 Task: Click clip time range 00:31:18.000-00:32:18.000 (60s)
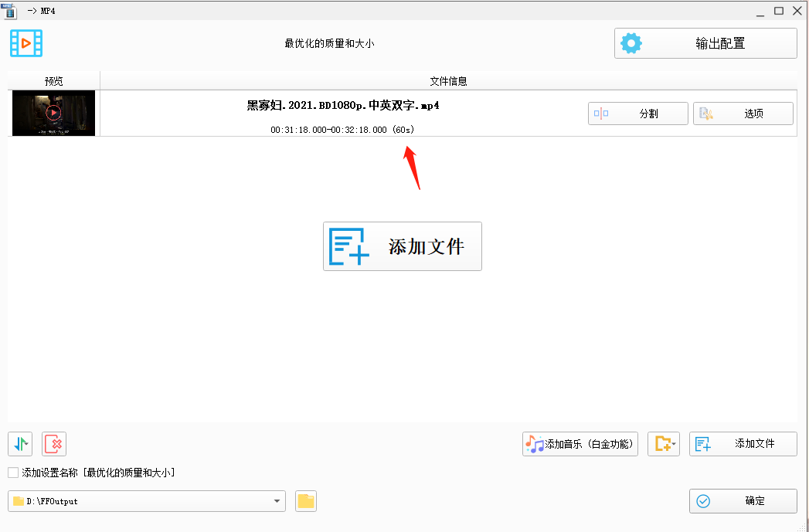[342, 130]
